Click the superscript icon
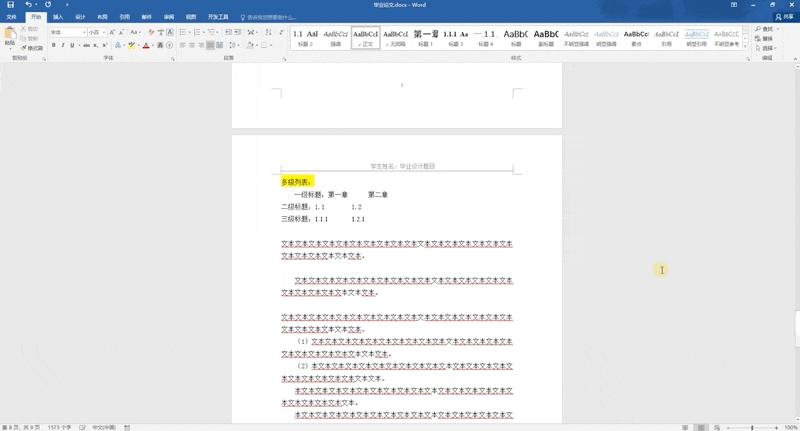This screenshot has width=800, height=431. click(104, 45)
